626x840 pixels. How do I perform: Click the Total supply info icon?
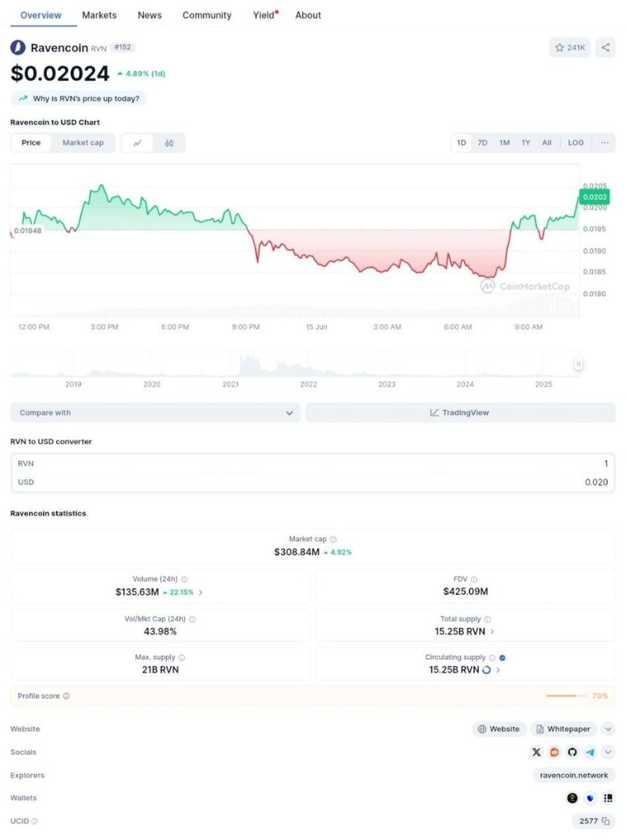[x=487, y=619]
